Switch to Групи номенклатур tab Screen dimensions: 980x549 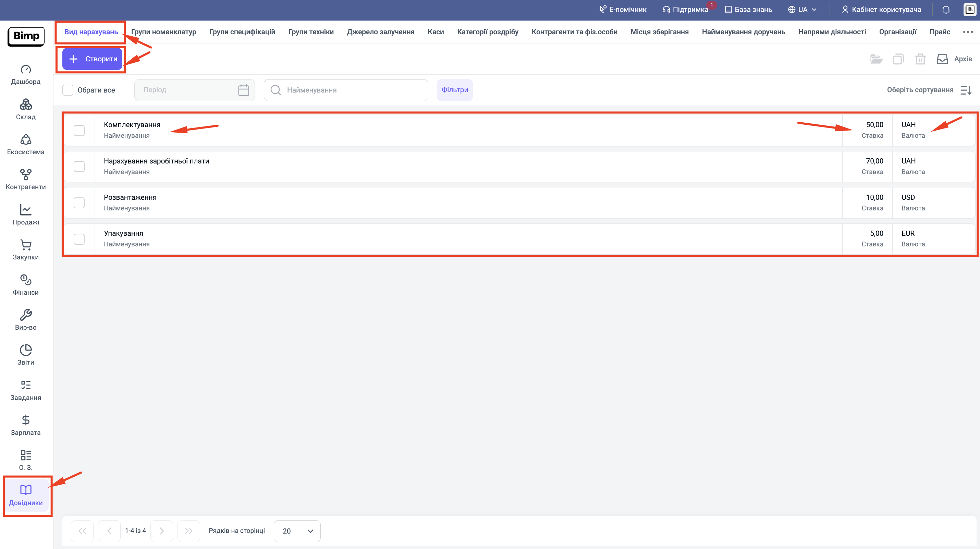click(163, 32)
